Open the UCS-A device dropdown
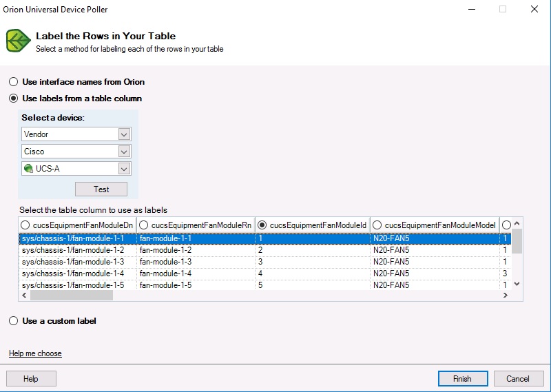The width and height of the screenshot is (551, 392). coord(124,169)
